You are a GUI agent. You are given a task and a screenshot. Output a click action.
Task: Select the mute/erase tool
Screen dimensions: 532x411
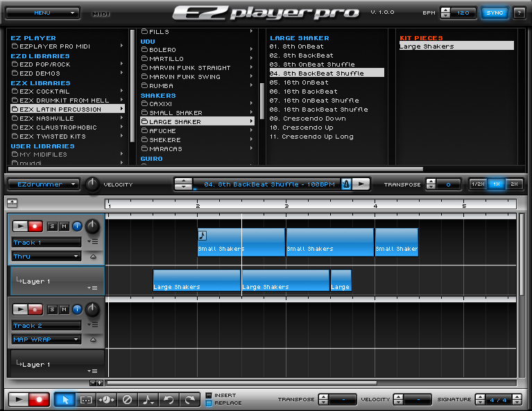(x=127, y=399)
